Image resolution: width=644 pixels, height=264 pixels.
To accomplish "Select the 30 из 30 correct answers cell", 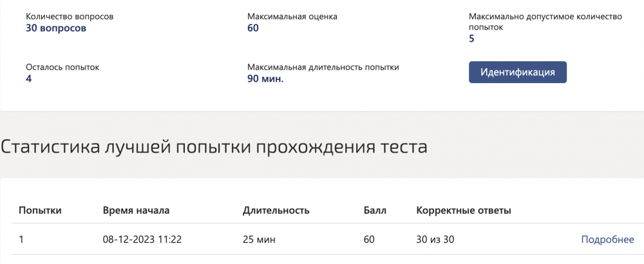I will pyautogui.click(x=435, y=240).
